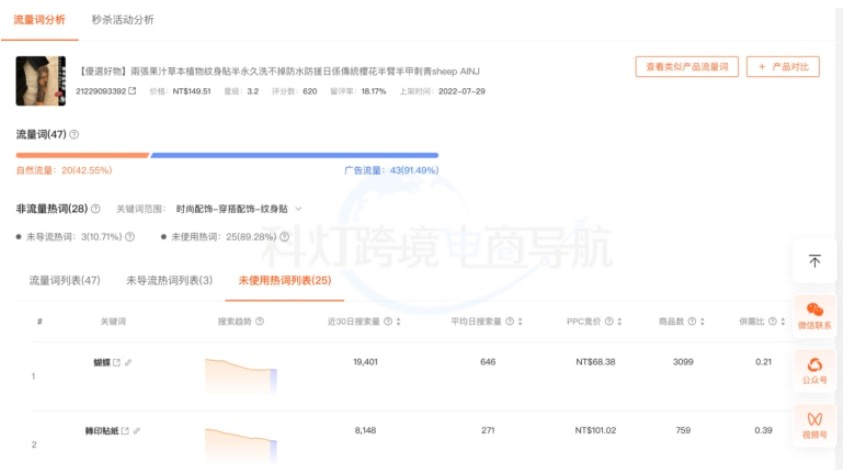This screenshot has height=470, width=848.
Task: Show help for 近30日搜索量 column
Action: (x=388, y=321)
